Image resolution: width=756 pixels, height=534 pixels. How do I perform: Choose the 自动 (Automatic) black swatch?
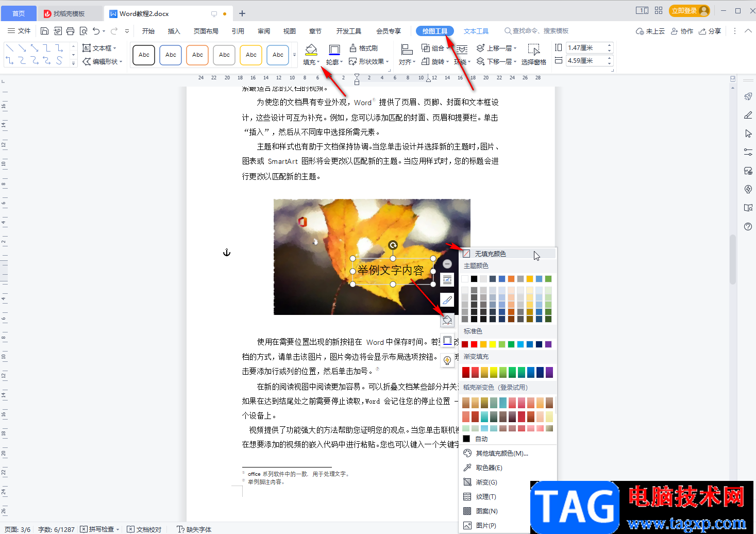pyautogui.click(x=466, y=439)
